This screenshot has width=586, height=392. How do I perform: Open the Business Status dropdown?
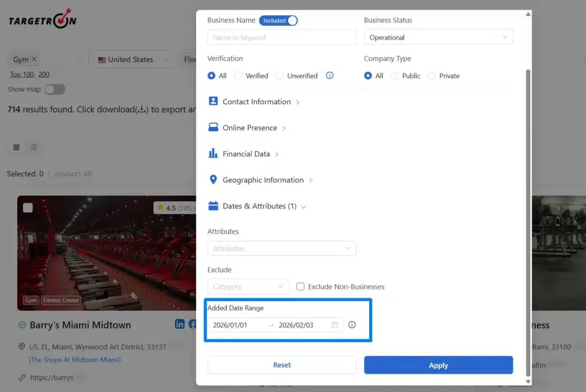pyautogui.click(x=438, y=37)
